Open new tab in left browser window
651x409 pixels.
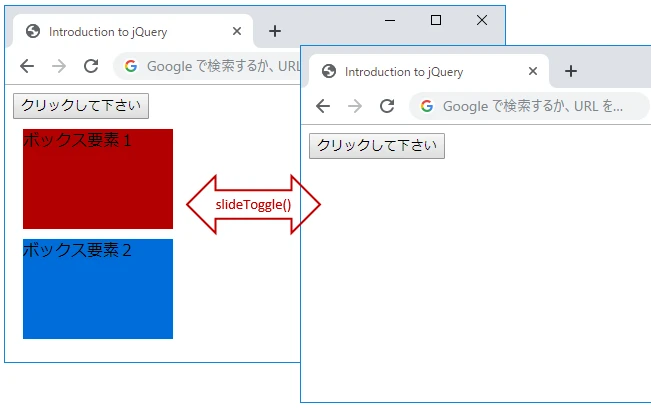[275, 31]
